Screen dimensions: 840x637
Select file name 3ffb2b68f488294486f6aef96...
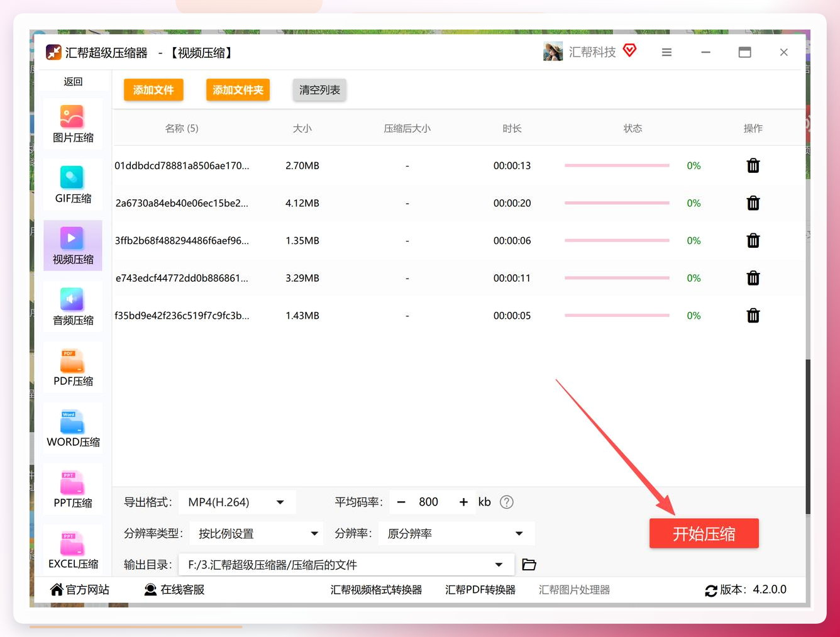tap(182, 241)
